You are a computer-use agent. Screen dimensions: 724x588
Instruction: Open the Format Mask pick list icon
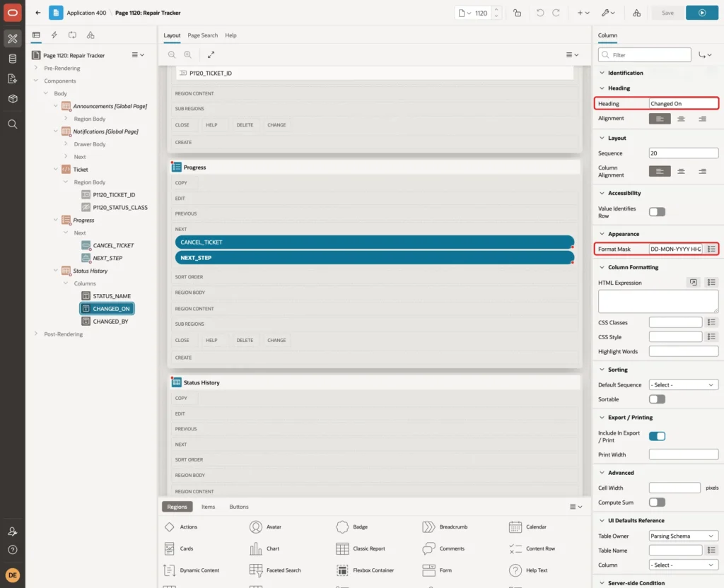711,249
